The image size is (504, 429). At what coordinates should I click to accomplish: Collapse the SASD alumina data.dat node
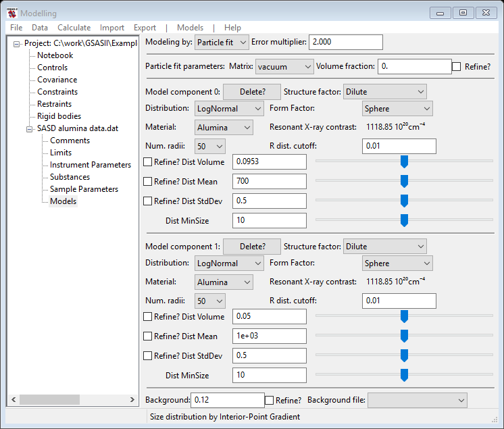(30, 129)
